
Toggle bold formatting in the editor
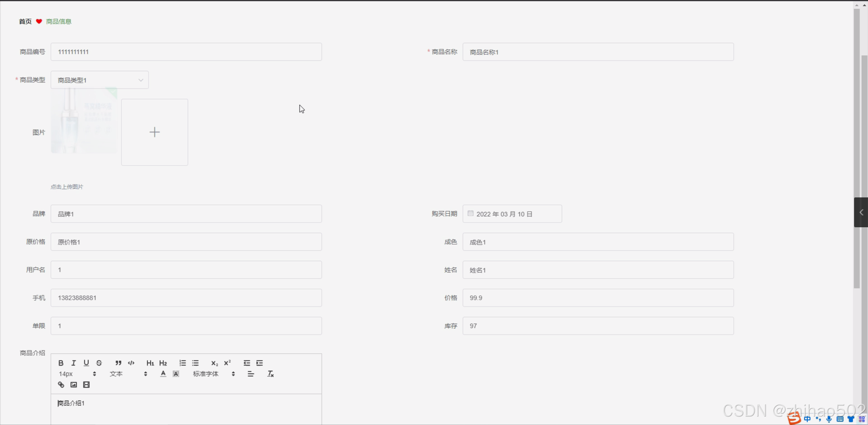[61, 363]
